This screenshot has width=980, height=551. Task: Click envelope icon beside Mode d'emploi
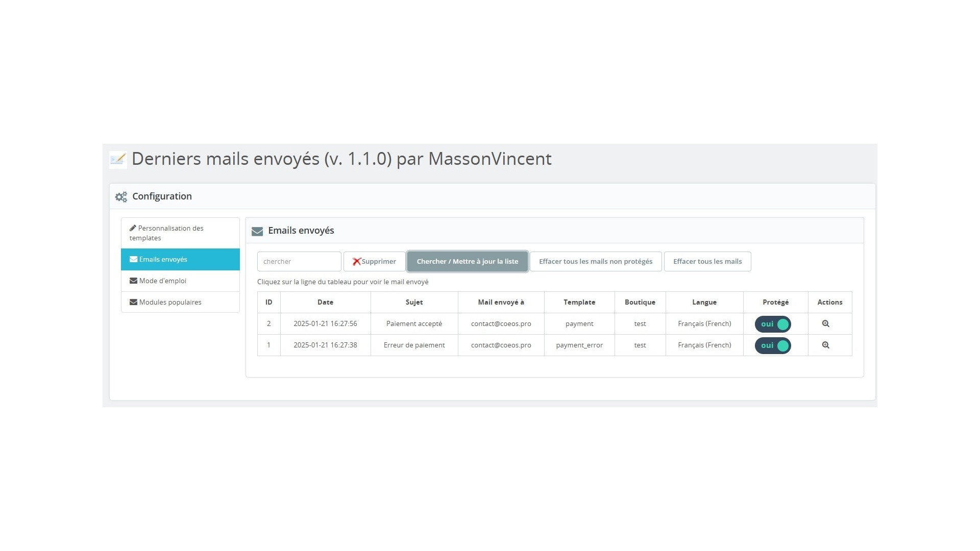pyautogui.click(x=133, y=281)
